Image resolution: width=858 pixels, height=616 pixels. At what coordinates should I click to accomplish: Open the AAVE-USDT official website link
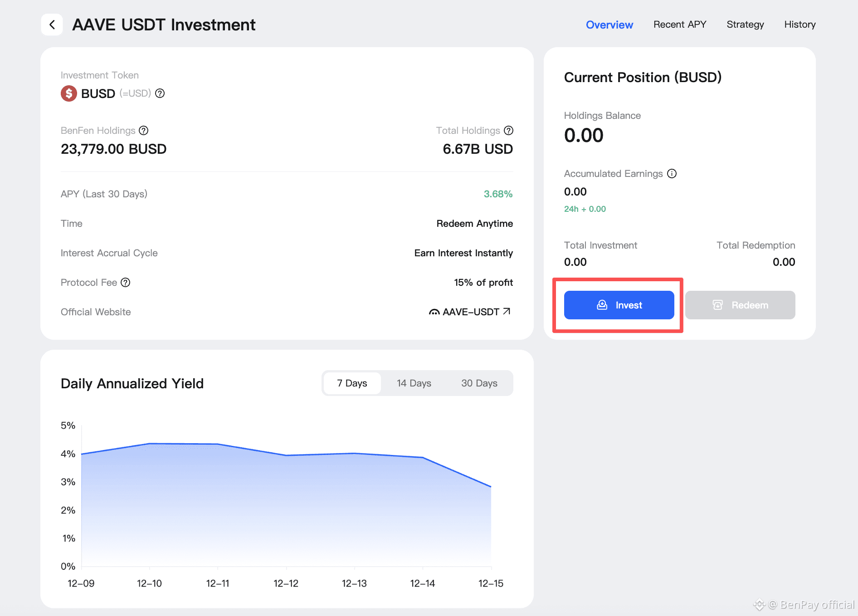click(x=471, y=312)
